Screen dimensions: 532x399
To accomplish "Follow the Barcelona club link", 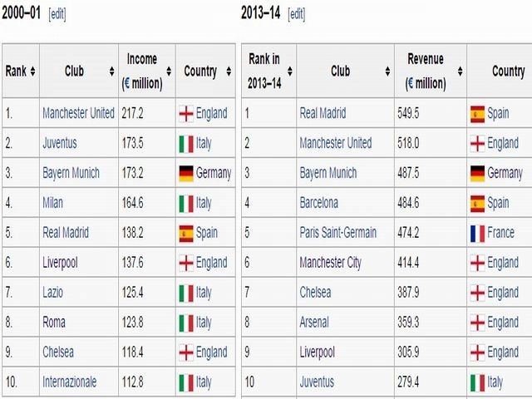I will 319,203.
